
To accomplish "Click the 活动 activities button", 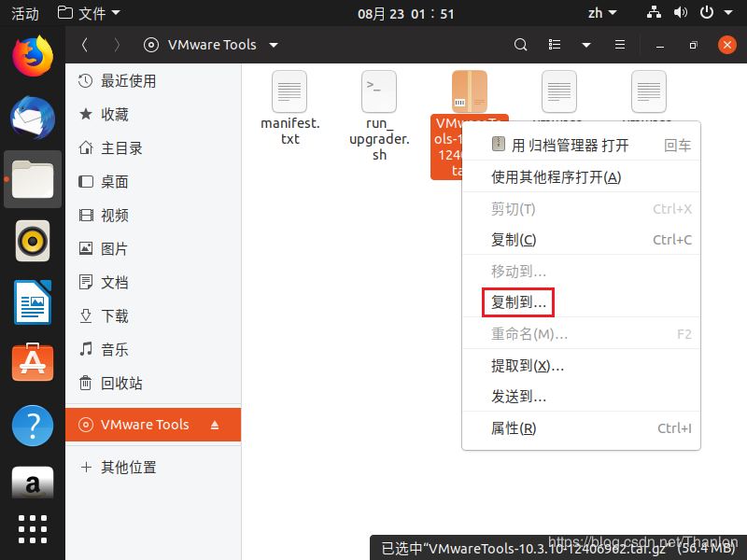I will 25,13.
